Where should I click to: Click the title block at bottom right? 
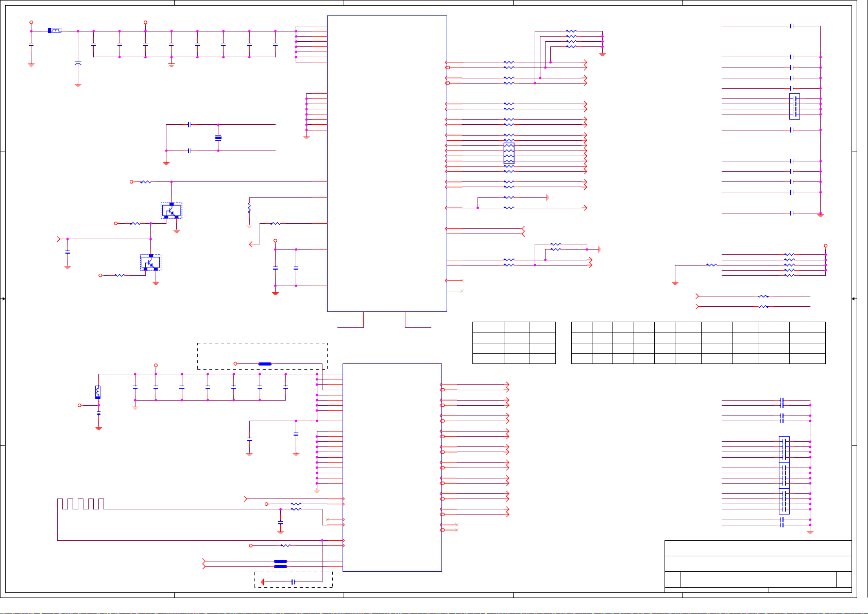coord(758,566)
